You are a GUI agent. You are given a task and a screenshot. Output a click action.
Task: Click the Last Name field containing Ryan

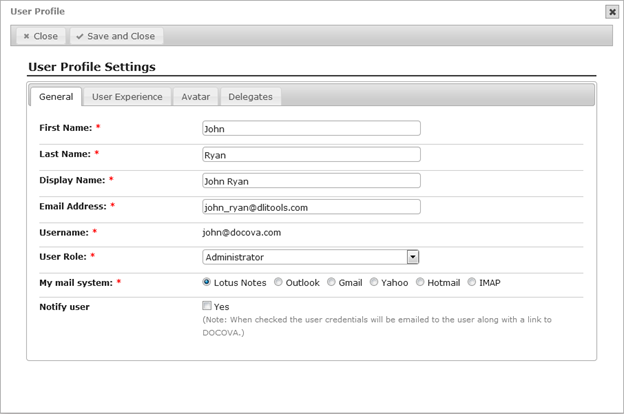[311, 155]
